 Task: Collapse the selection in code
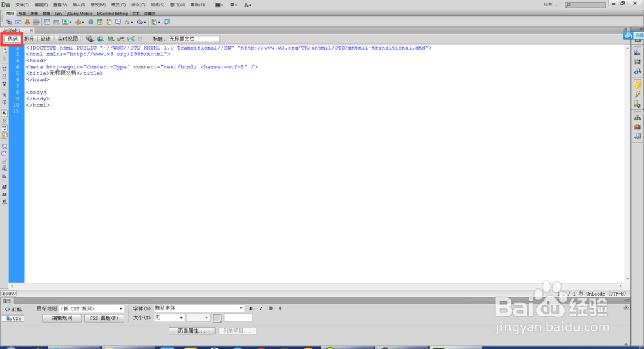pyautogui.click(x=5, y=77)
